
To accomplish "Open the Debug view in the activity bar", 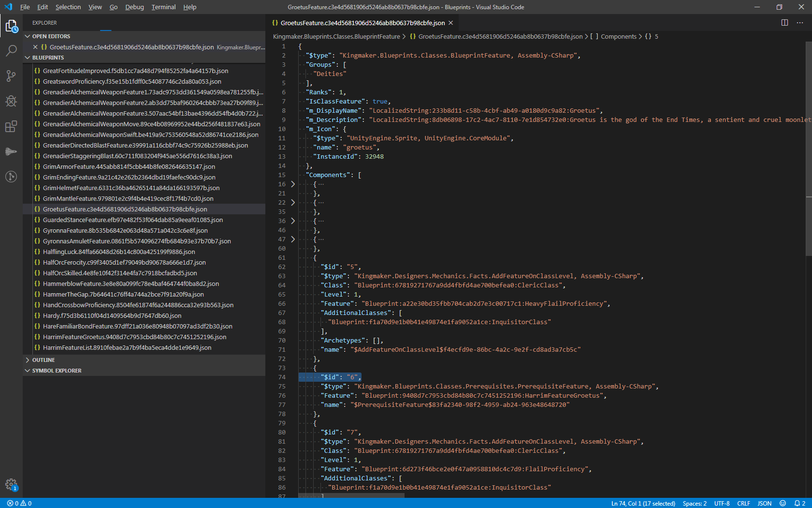I will point(11,101).
